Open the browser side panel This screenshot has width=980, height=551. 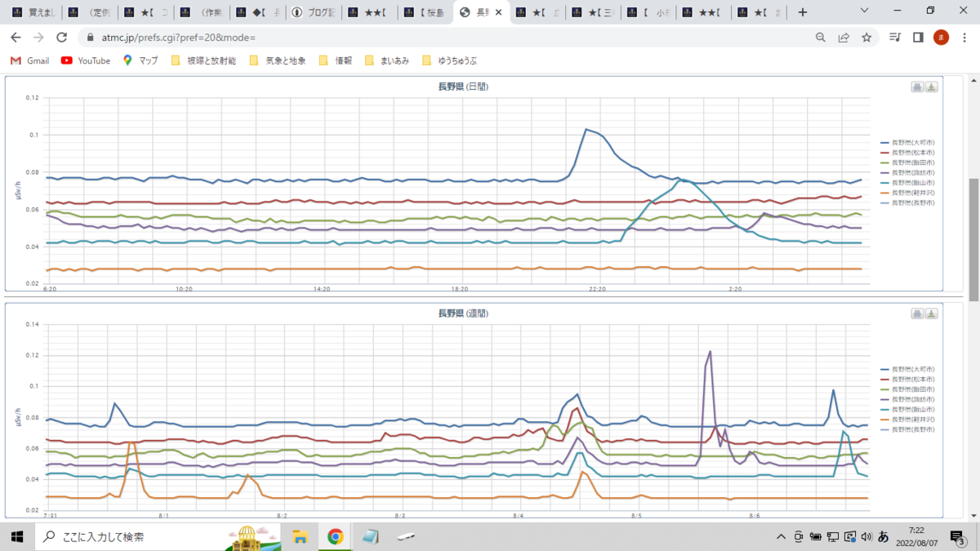click(x=918, y=38)
